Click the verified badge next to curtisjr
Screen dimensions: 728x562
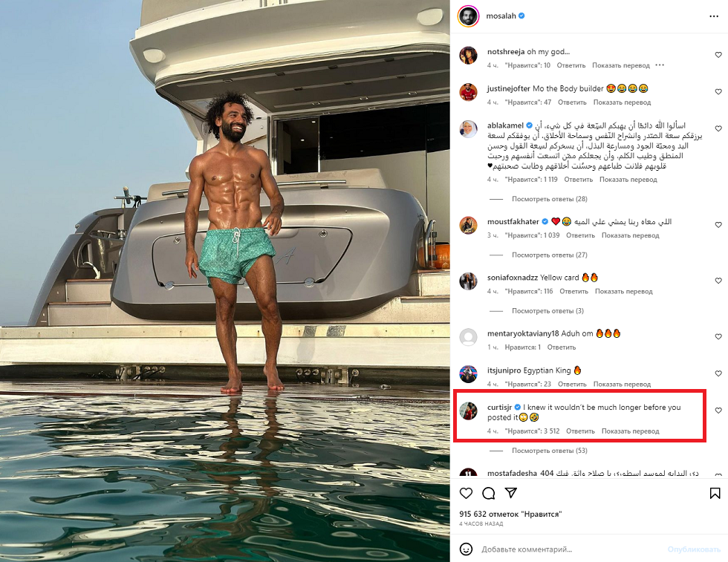point(518,407)
